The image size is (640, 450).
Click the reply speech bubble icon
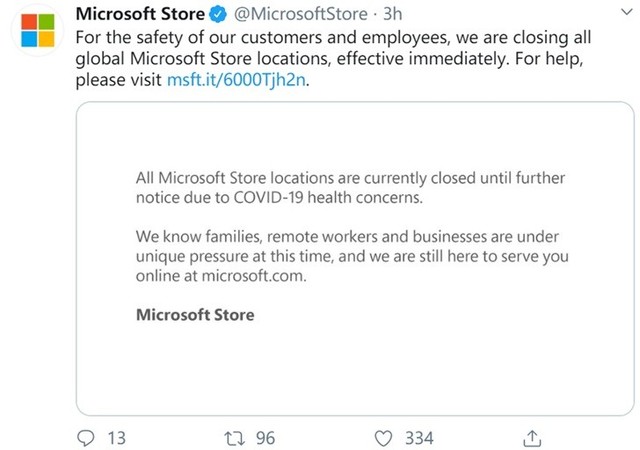pos(86,438)
